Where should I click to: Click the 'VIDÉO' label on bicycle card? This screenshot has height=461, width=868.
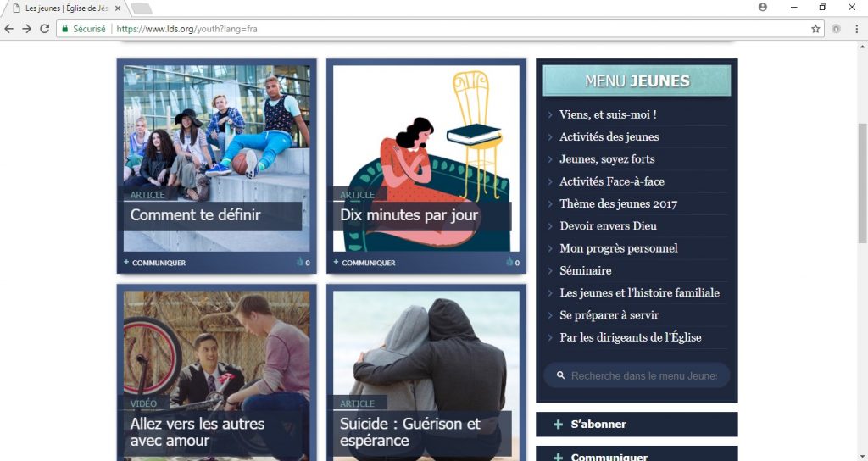pos(143,403)
